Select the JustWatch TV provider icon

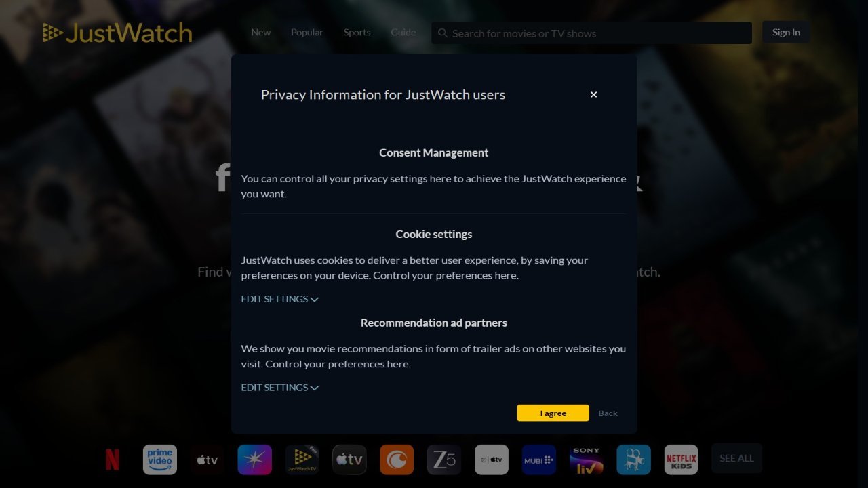click(x=302, y=460)
